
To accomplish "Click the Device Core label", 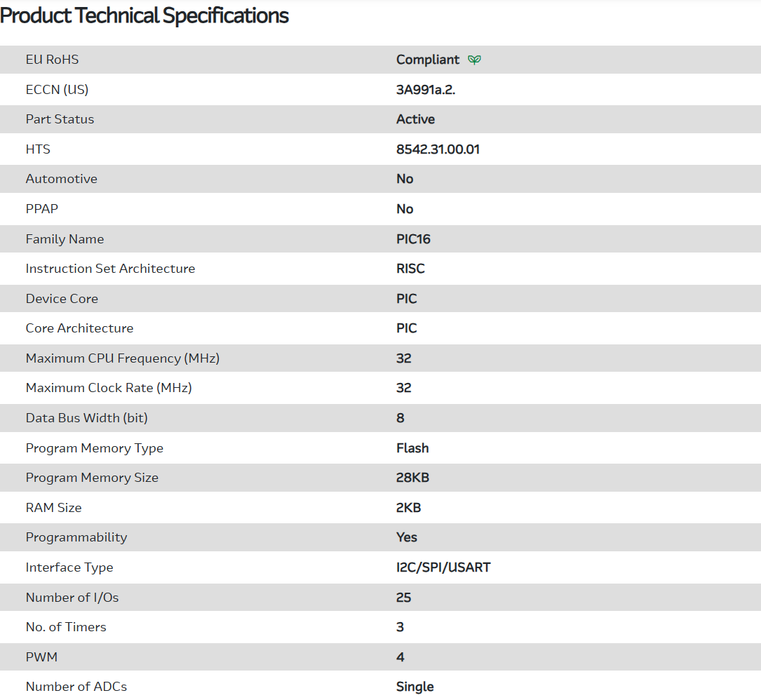I will coord(62,299).
